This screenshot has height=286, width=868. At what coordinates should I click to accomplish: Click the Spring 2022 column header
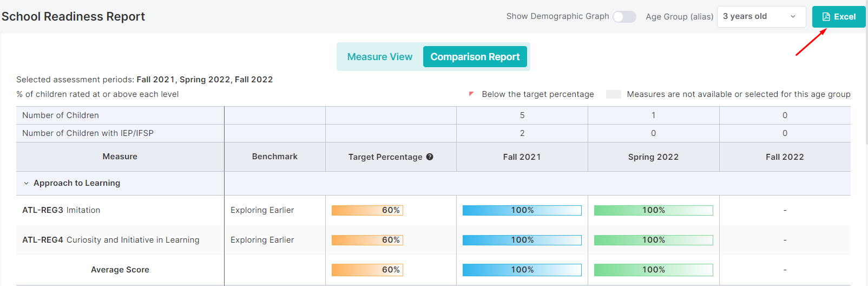tap(653, 157)
